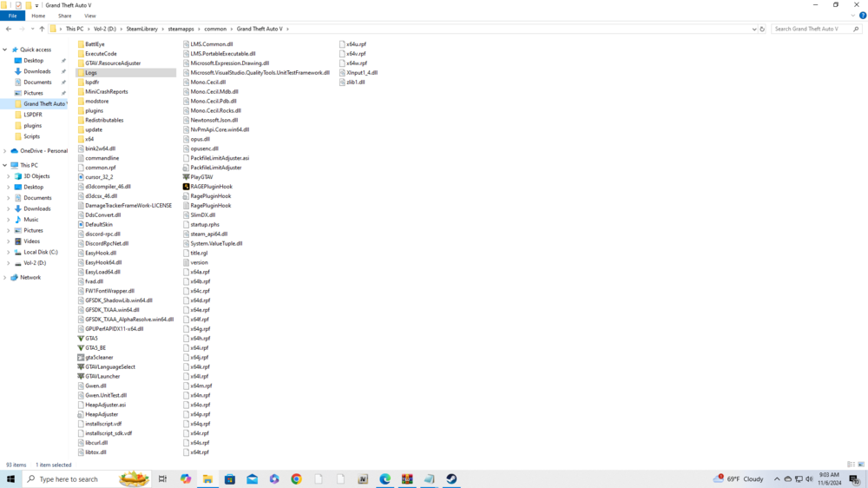Select startup.rphs file
Viewport: 868px width, 488px height.
click(201, 224)
